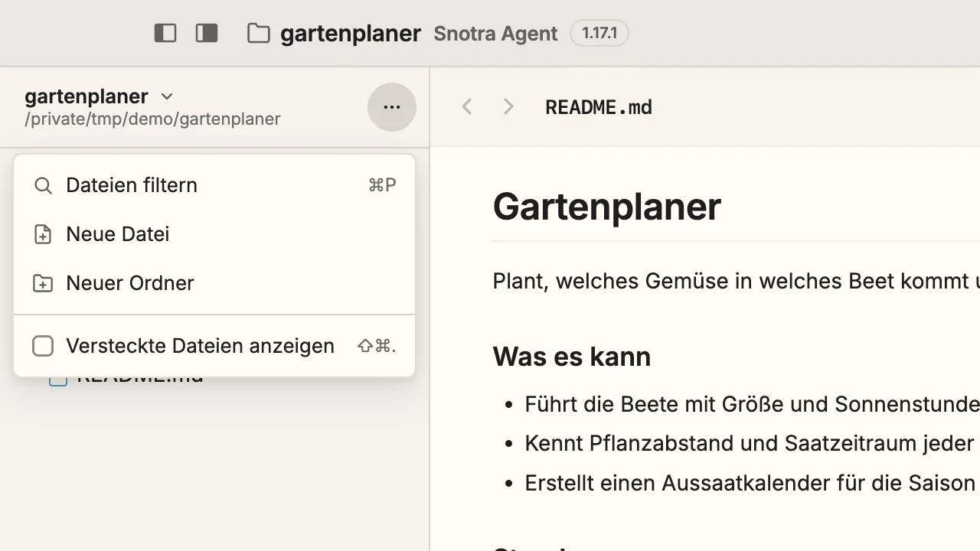Click the new folder icon
The image size is (980, 551).
pos(43,283)
